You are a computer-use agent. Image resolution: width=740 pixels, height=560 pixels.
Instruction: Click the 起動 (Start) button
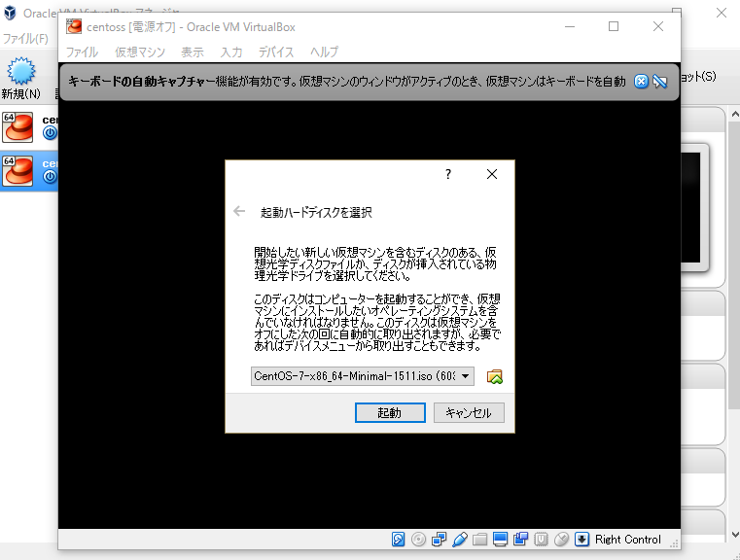[390, 413]
